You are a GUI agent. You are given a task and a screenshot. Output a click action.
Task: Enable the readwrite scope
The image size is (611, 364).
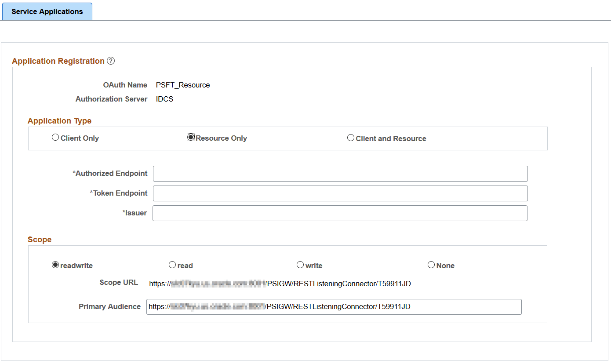click(55, 265)
